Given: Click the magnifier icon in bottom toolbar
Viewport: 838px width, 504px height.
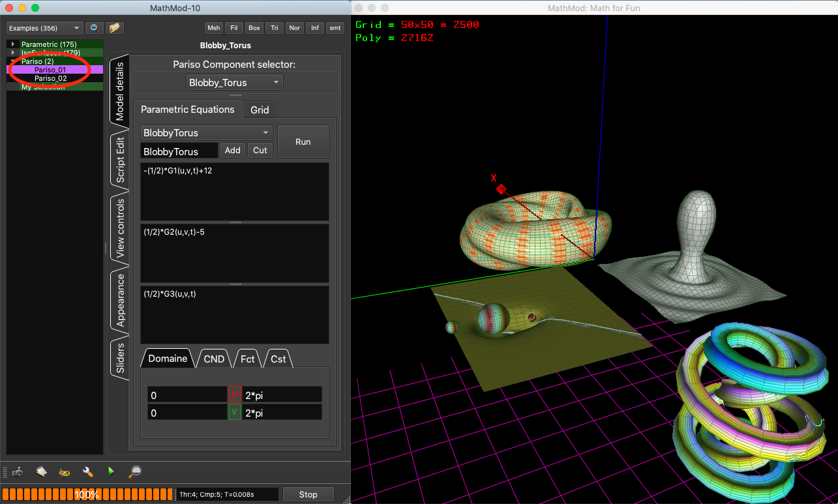Looking at the screenshot, I should pyautogui.click(x=134, y=471).
